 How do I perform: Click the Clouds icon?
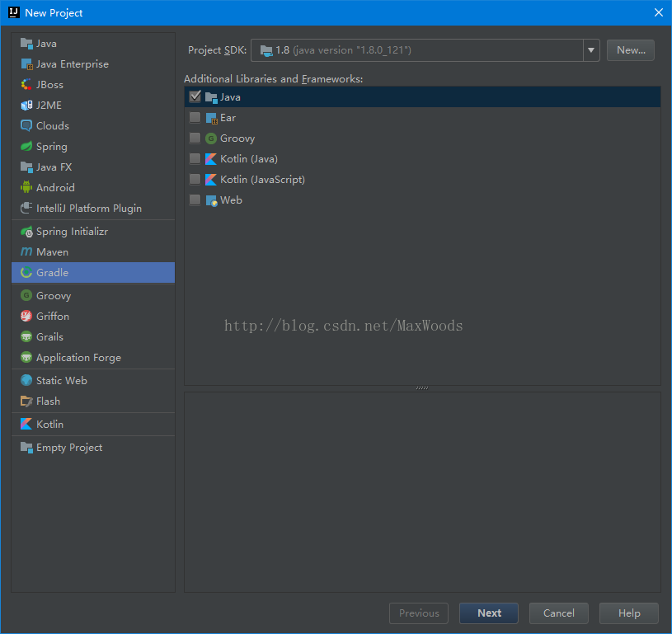(x=26, y=125)
